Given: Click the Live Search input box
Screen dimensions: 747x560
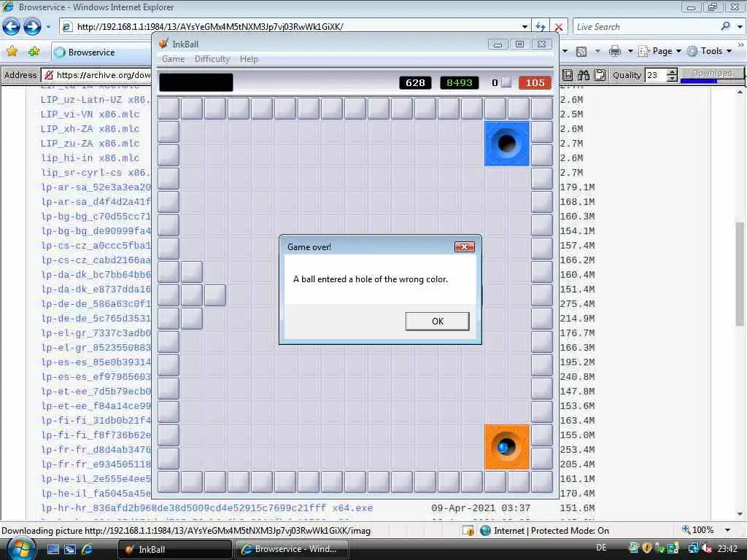Looking at the screenshot, I should 646,27.
